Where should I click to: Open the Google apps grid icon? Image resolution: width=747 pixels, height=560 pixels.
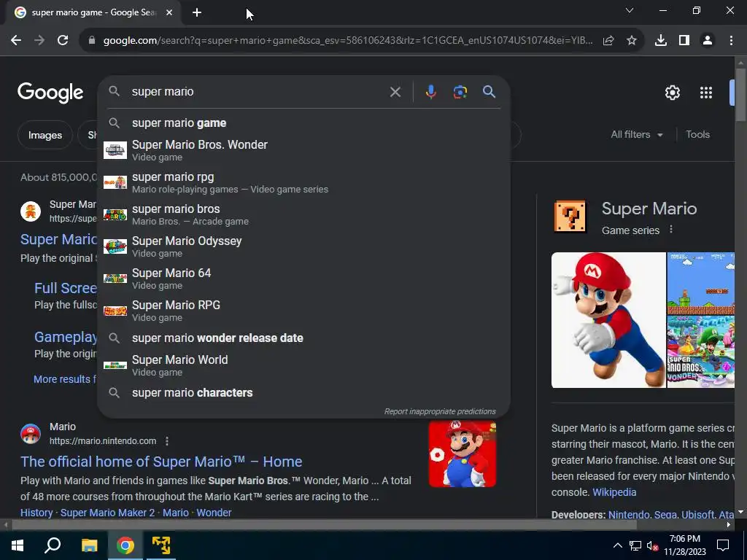pos(705,93)
